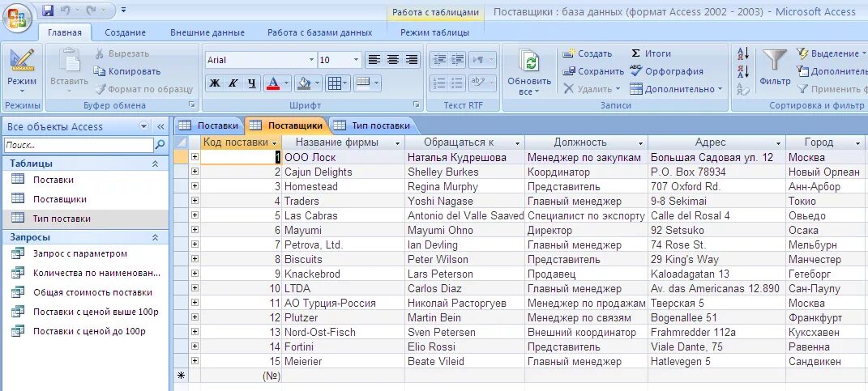The width and height of the screenshot is (868, 391).
Task: Expand subdatasheet for ООО Лоск row
Action: 195,157
